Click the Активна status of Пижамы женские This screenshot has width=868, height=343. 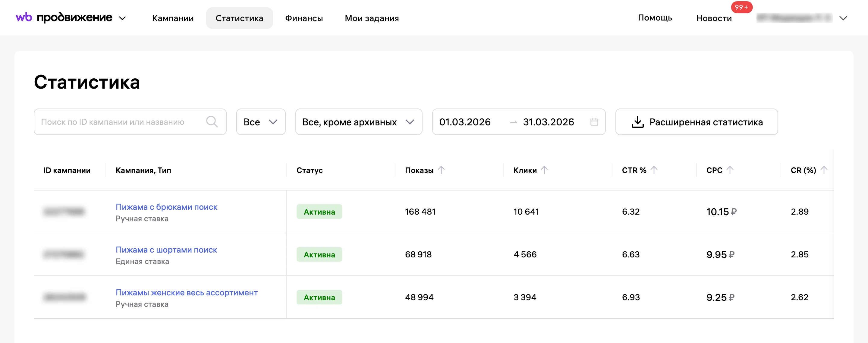click(319, 297)
